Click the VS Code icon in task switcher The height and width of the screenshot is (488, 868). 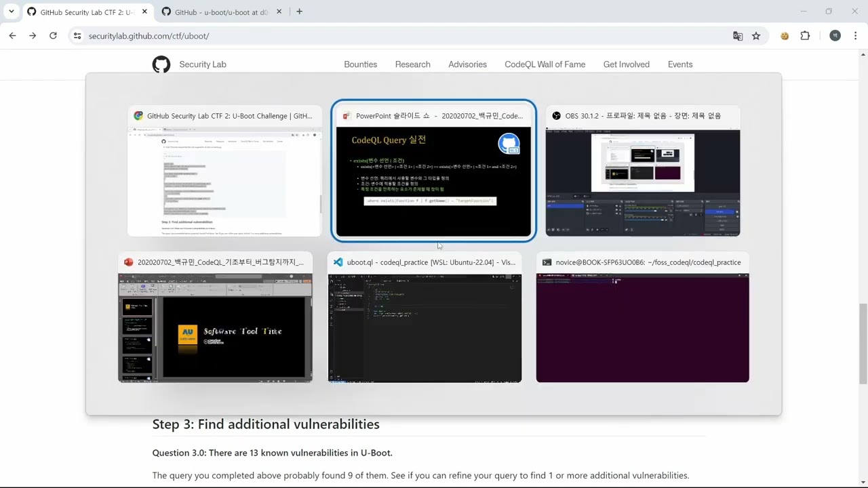(338, 262)
